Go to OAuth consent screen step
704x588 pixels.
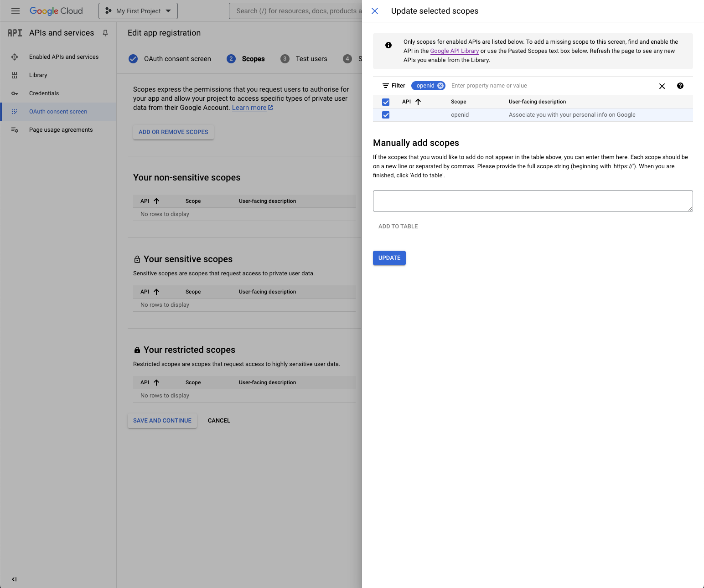point(177,59)
